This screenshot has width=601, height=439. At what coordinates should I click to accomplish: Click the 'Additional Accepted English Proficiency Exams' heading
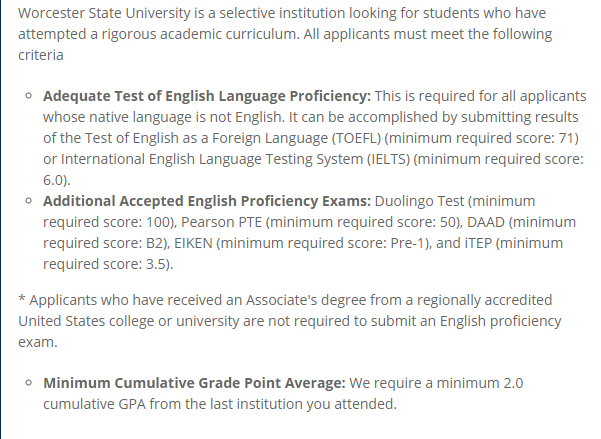click(207, 201)
